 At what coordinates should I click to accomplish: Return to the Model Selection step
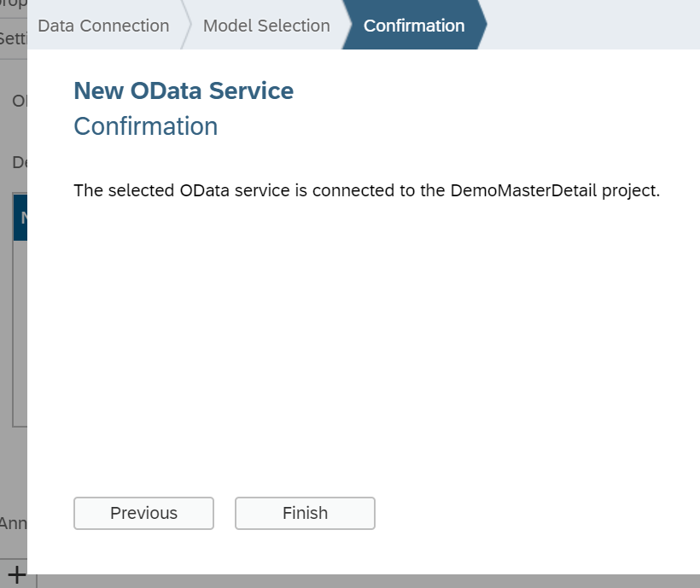click(x=266, y=26)
